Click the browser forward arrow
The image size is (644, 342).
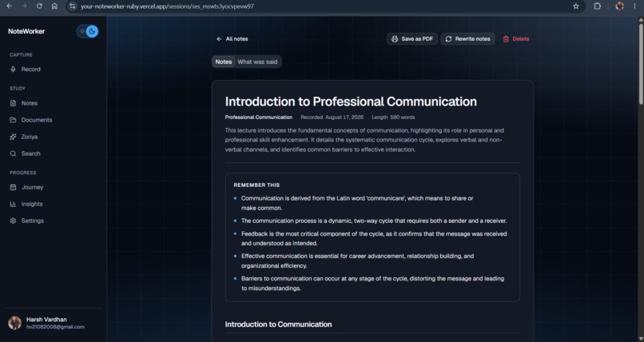click(24, 6)
